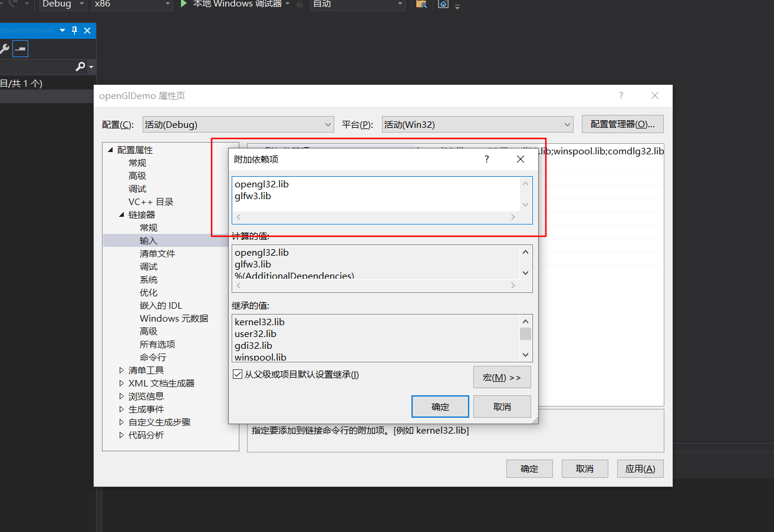Expand the 代码分析 tree node
The height and width of the screenshot is (532, 774).
122,435
